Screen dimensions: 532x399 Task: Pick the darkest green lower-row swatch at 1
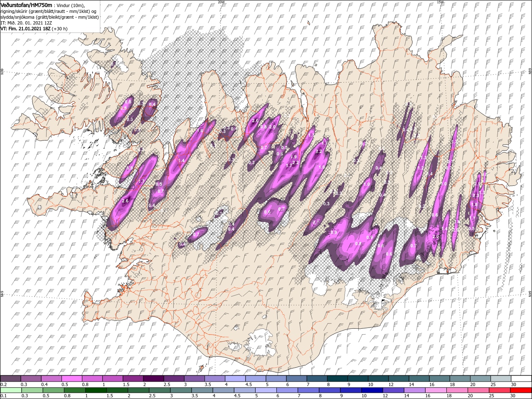pyautogui.click(x=96, y=390)
